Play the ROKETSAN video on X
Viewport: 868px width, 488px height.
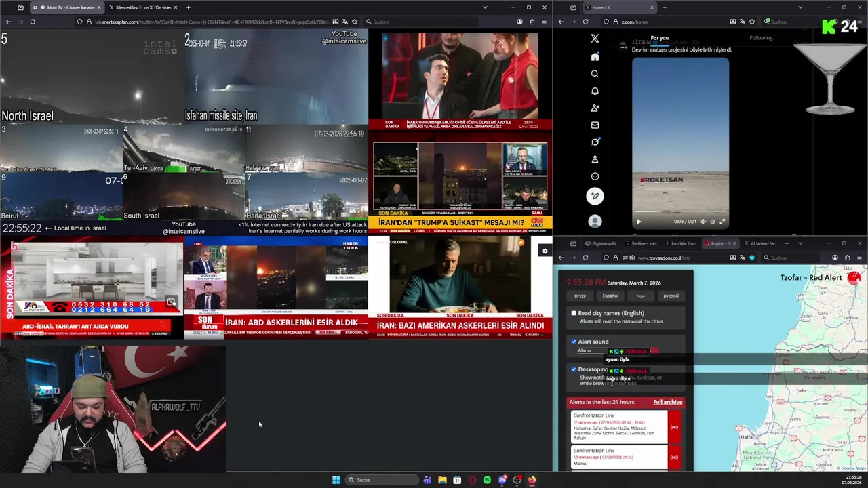pyautogui.click(x=638, y=222)
